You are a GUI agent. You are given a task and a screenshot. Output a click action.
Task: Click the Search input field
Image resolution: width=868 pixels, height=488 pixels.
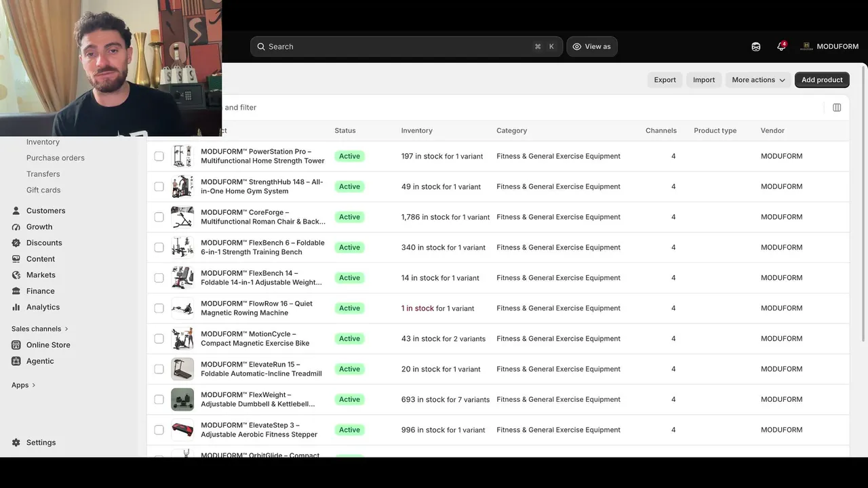[406, 47]
